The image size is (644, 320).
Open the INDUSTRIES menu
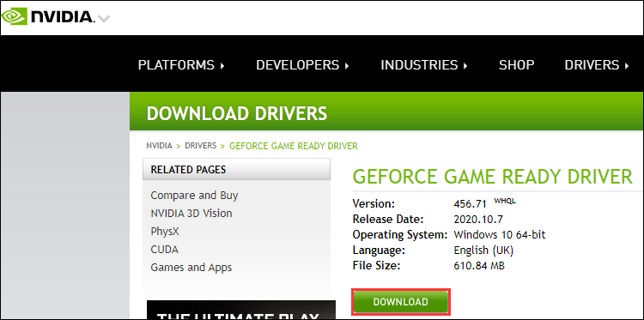click(x=424, y=65)
